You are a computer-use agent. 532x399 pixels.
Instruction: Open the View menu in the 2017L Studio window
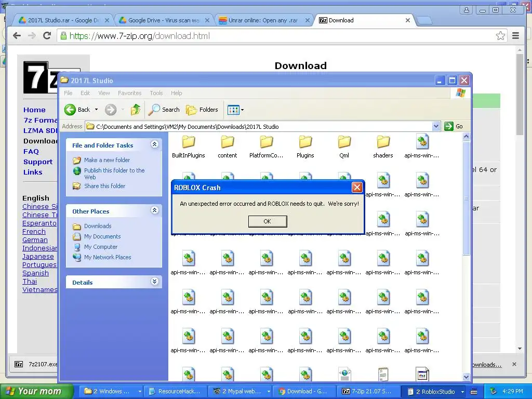(104, 93)
